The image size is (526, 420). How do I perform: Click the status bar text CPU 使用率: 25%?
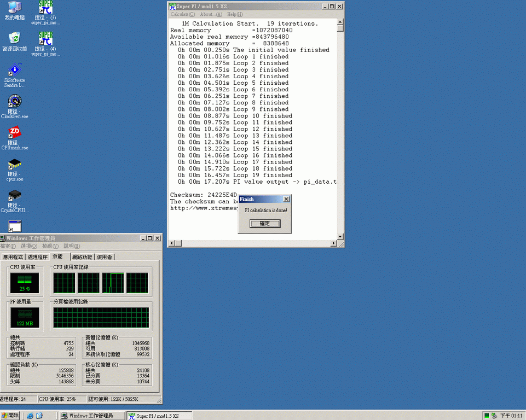[57, 399]
